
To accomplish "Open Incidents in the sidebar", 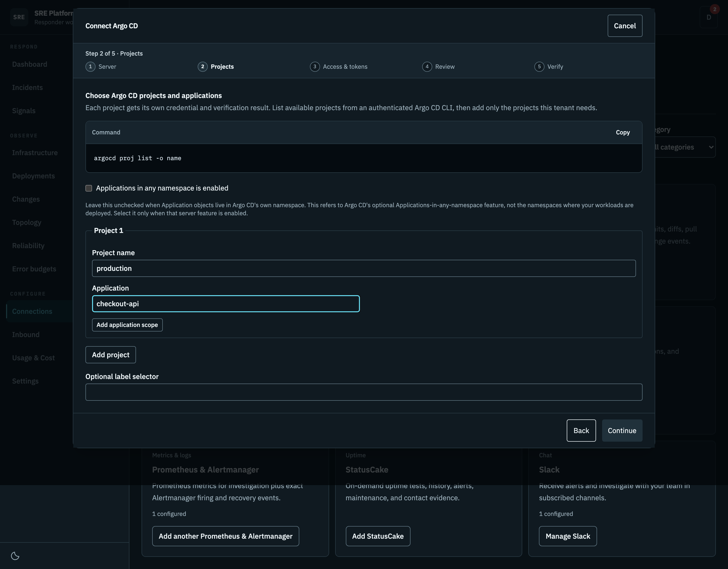I will point(27,88).
